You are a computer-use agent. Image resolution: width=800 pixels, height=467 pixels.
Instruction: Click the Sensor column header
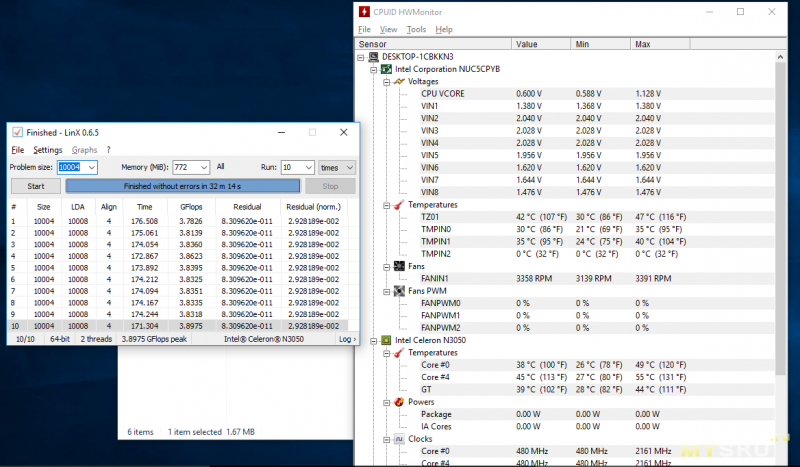click(433, 44)
